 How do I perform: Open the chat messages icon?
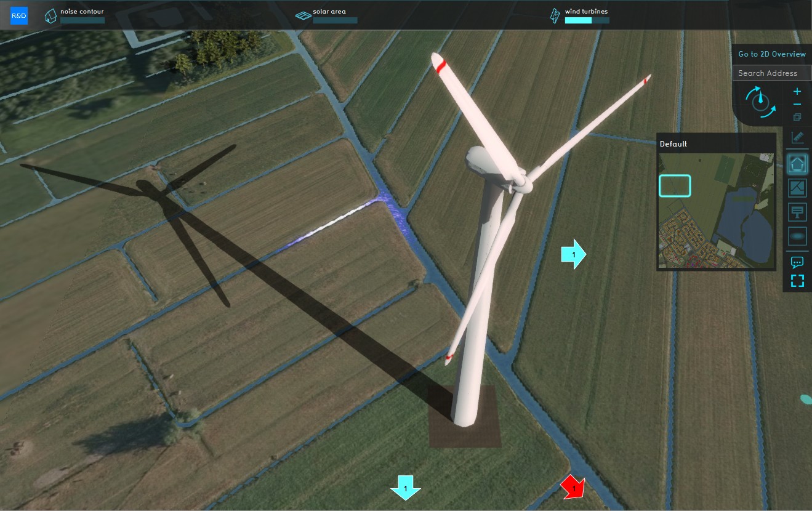point(797,262)
